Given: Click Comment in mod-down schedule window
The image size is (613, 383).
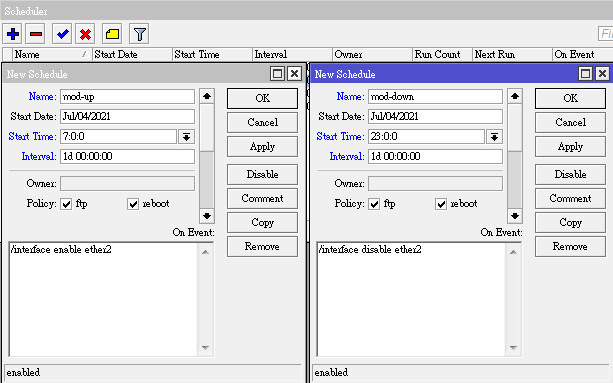Looking at the screenshot, I should (x=570, y=199).
